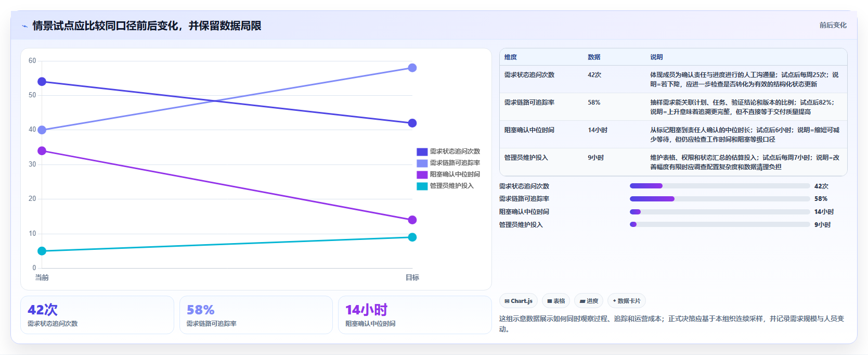Screen dimensions: 868x355
Task: Click the 30 y-axis tick label
Action: (x=32, y=164)
